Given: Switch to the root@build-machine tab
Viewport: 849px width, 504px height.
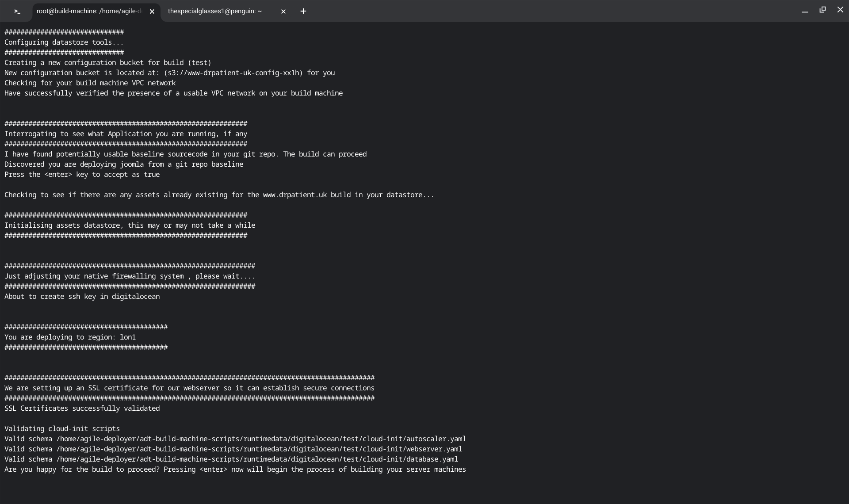Looking at the screenshot, I should (x=88, y=11).
